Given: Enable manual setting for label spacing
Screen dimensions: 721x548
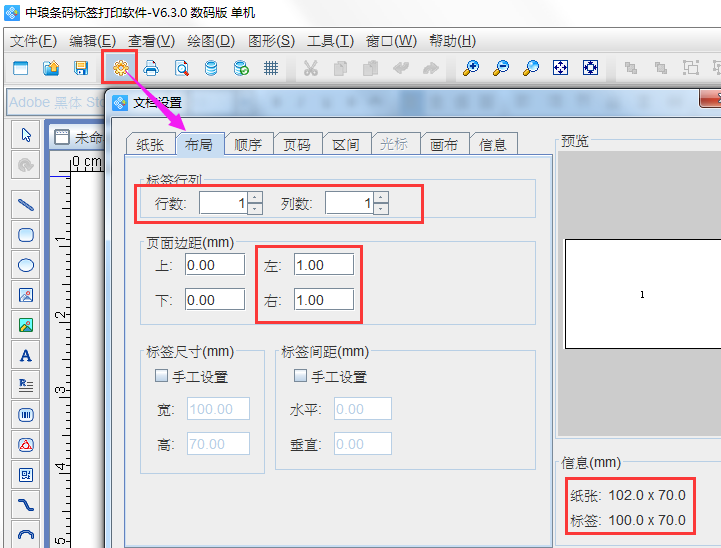Looking at the screenshot, I should [300, 377].
